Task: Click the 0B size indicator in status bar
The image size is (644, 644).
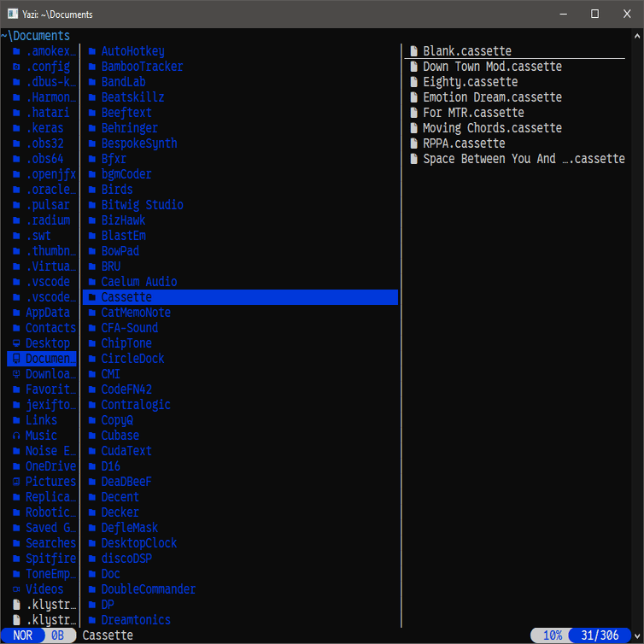Action: tap(57, 635)
